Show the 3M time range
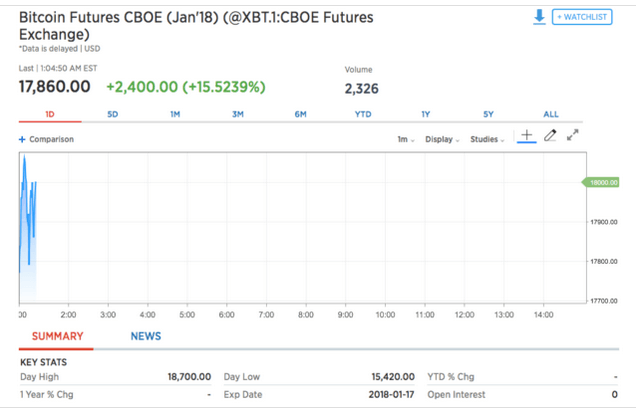The width and height of the screenshot is (636, 408). [238, 114]
